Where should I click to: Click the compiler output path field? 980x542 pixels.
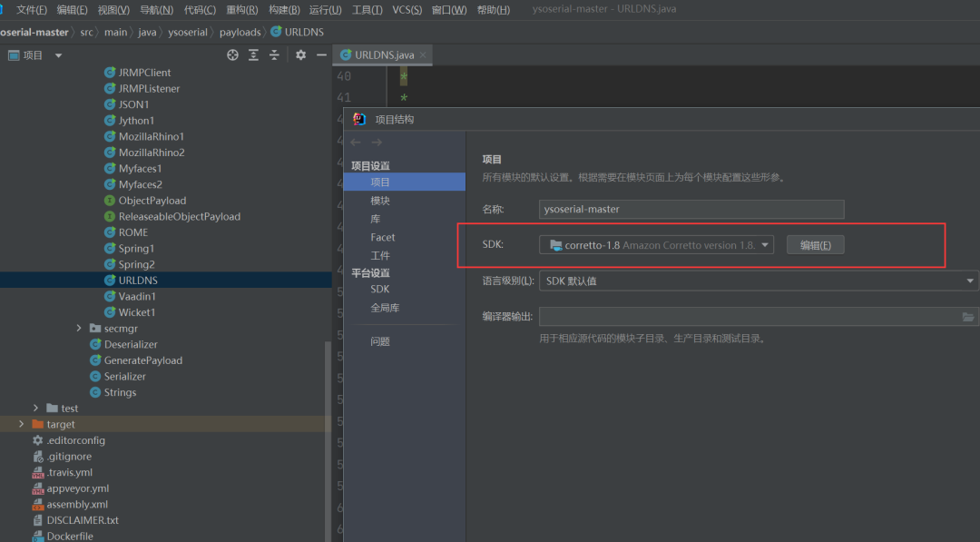point(758,317)
